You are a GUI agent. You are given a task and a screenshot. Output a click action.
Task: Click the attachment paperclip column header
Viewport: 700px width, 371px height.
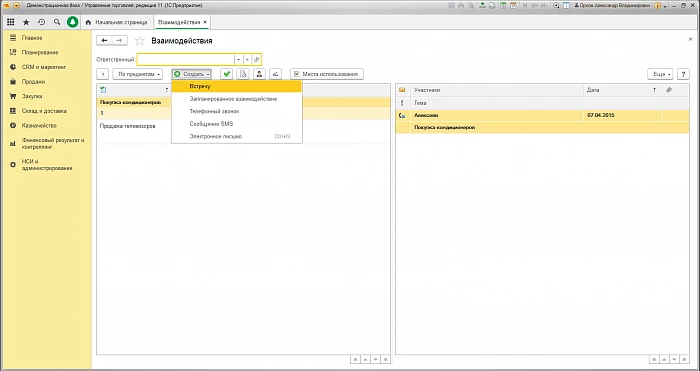point(669,90)
